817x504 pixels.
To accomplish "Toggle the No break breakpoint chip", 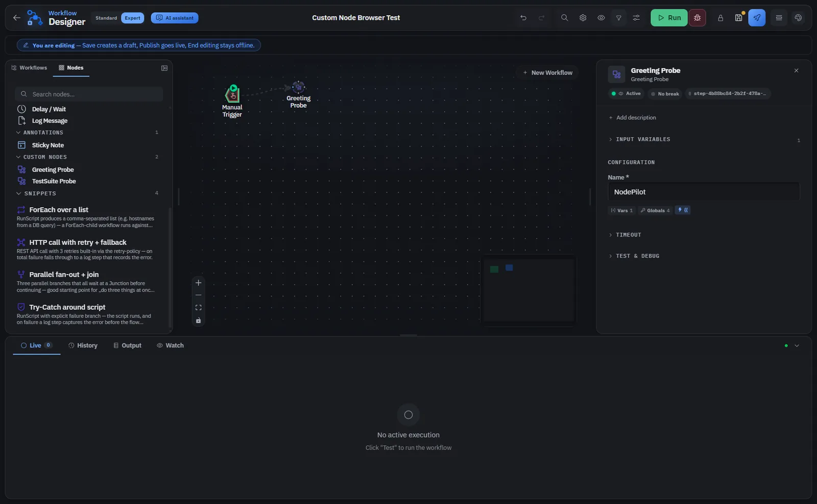I will coord(665,94).
